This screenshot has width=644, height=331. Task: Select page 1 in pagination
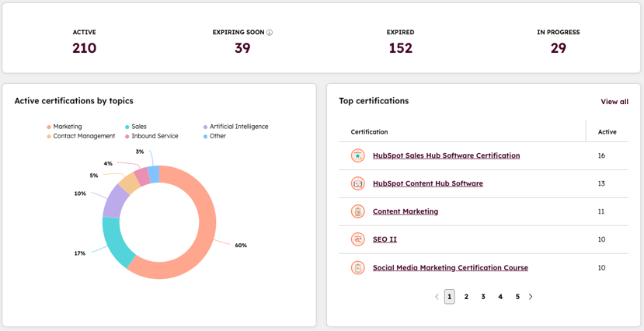(450, 297)
